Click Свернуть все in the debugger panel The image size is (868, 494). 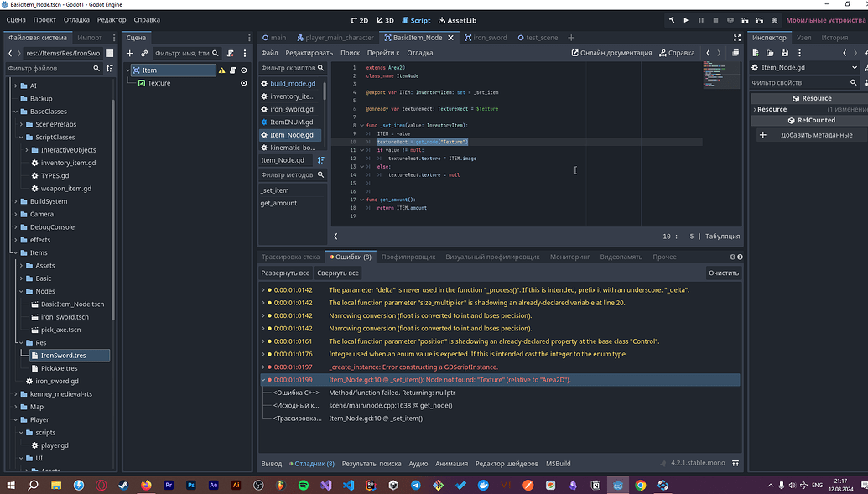point(337,273)
